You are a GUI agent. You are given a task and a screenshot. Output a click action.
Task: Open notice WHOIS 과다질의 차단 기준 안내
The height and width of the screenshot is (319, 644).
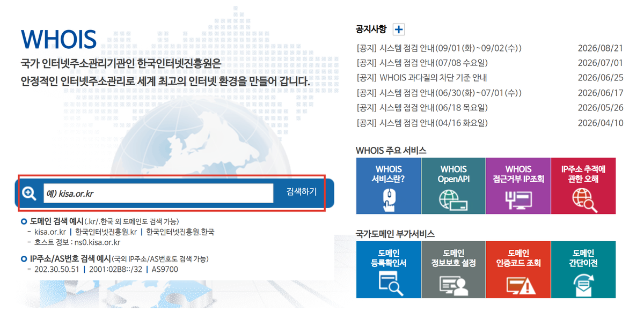coord(421,78)
